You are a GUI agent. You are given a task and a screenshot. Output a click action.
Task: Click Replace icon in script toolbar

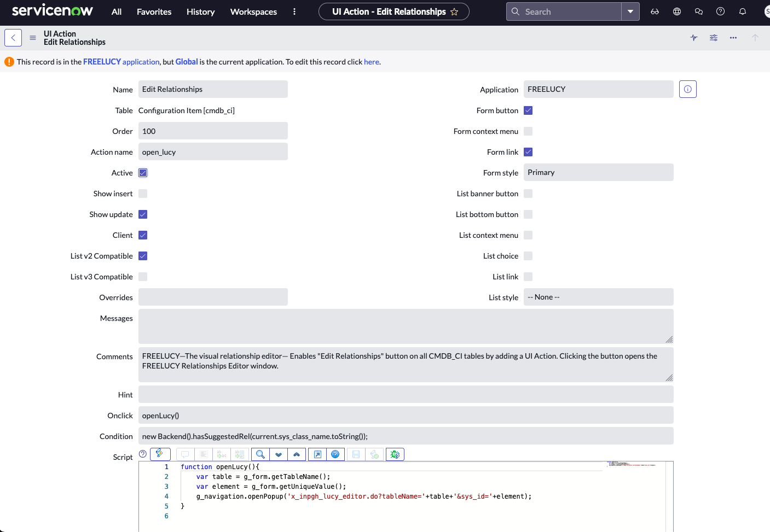tap(222, 454)
